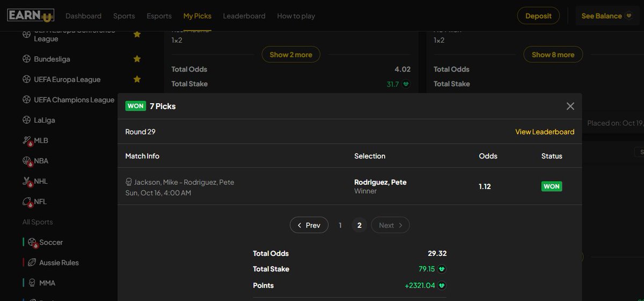This screenshot has width=644, height=301.
Task: Select MLB in the sidebar
Action: pos(41,141)
